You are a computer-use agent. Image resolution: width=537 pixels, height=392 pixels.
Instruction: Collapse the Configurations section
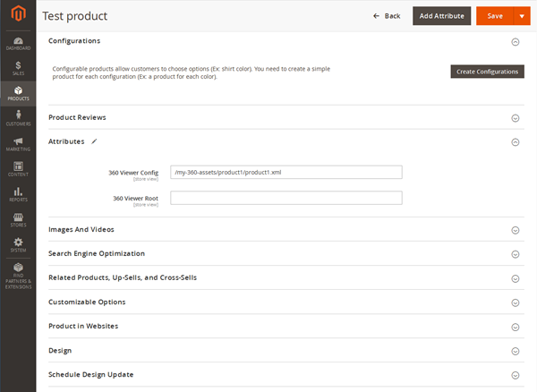tap(515, 41)
